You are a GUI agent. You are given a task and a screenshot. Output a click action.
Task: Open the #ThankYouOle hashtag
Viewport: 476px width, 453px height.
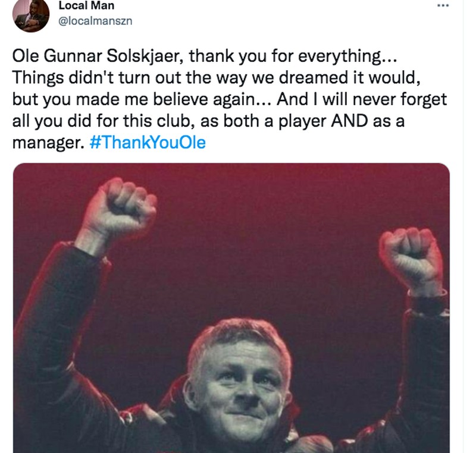pos(150,144)
